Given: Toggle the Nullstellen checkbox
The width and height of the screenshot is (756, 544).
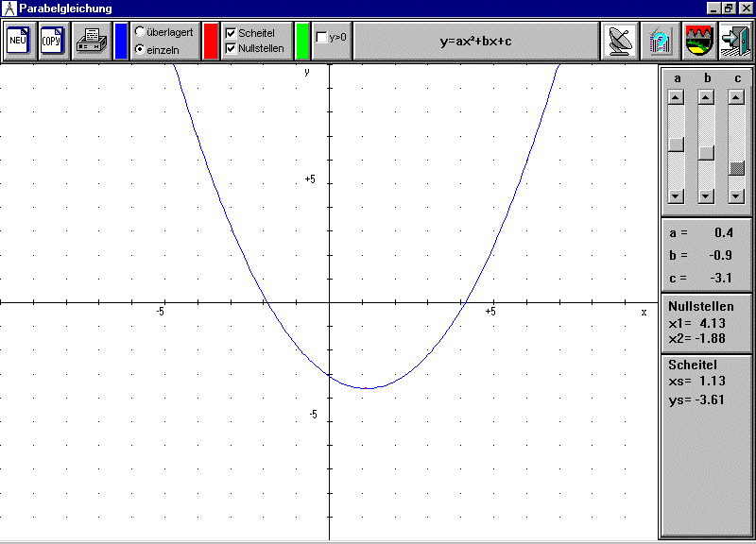Looking at the screenshot, I should point(255,49).
